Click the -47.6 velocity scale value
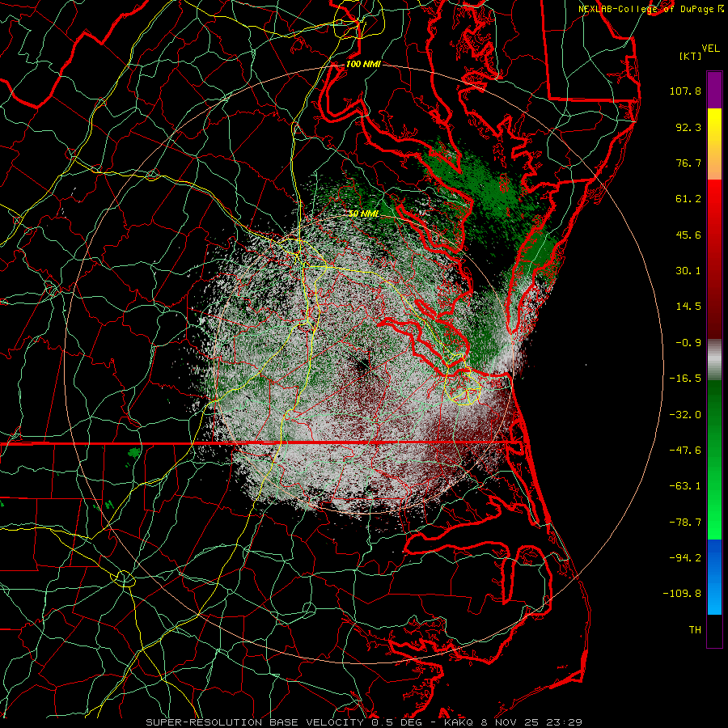 (x=685, y=450)
